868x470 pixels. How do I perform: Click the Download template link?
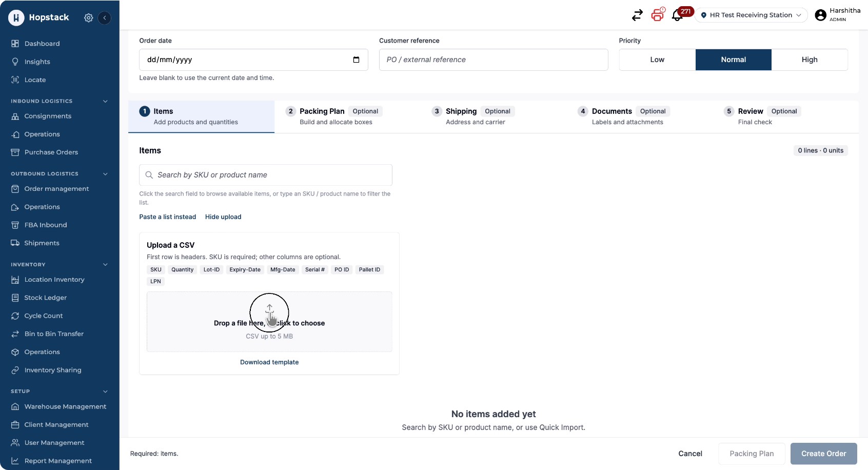[x=269, y=362]
